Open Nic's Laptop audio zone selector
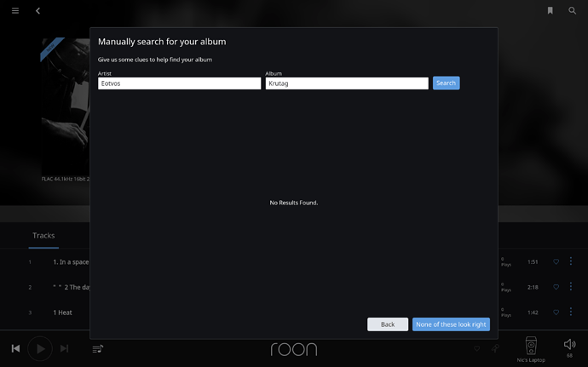The image size is (588, 367). (x=531, y=349)
